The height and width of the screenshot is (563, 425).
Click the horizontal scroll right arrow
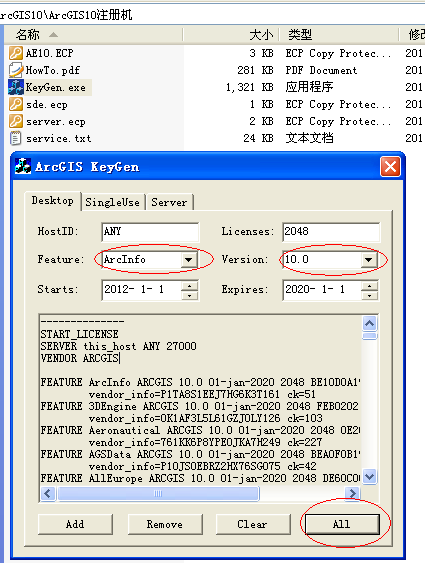click(352, 493)
